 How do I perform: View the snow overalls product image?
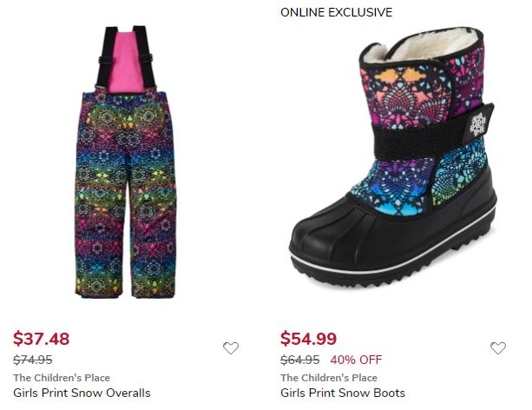point(126,162)
